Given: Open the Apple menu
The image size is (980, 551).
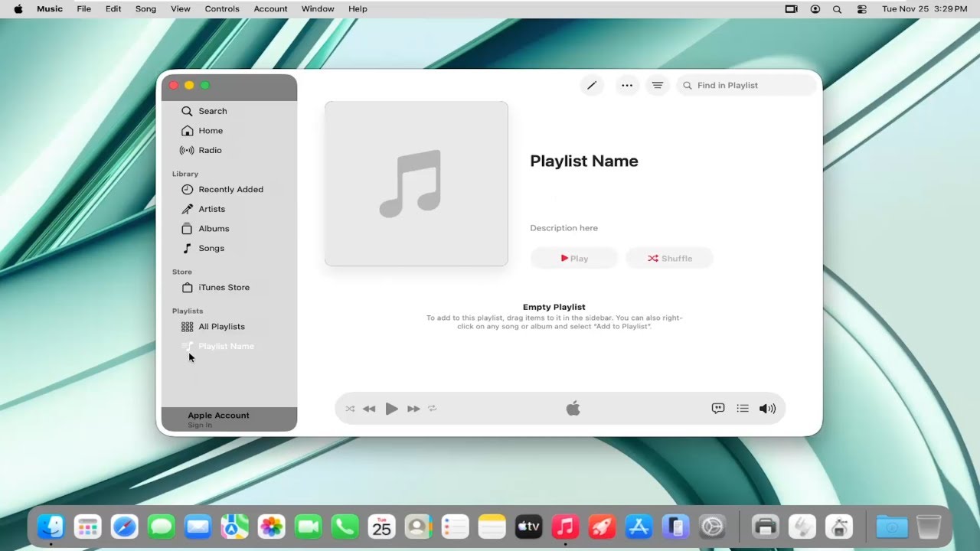Looking at the screenshot, I should [18, 9].
